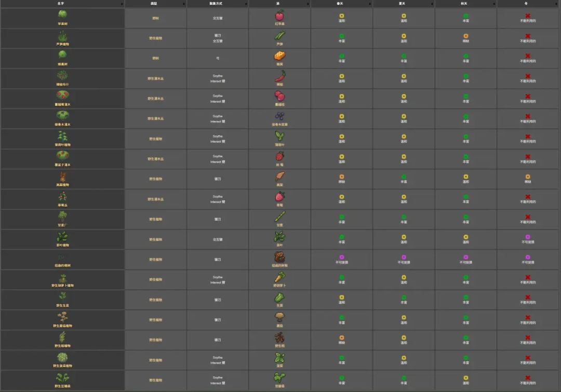561x392 pixels.
Task: Click the wild carrot item icon
Action: [279, 277]
